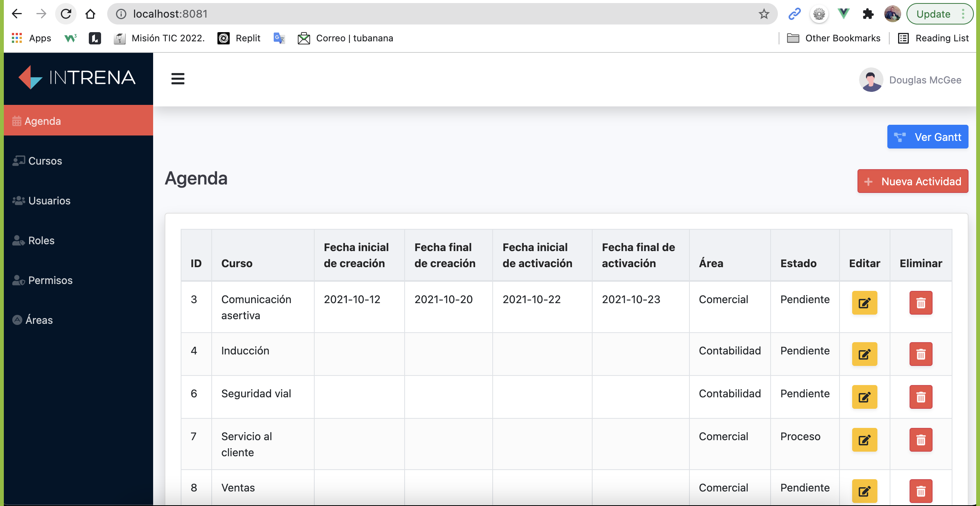Create a Nueva Actividad
Viewport: 980px width, 506px height.
point(912,181)
